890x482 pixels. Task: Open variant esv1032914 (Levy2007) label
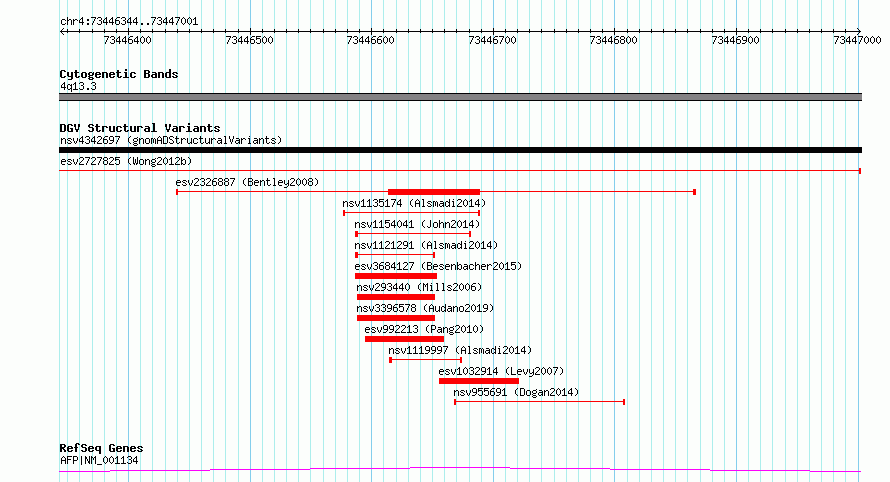tap(502, 371)
